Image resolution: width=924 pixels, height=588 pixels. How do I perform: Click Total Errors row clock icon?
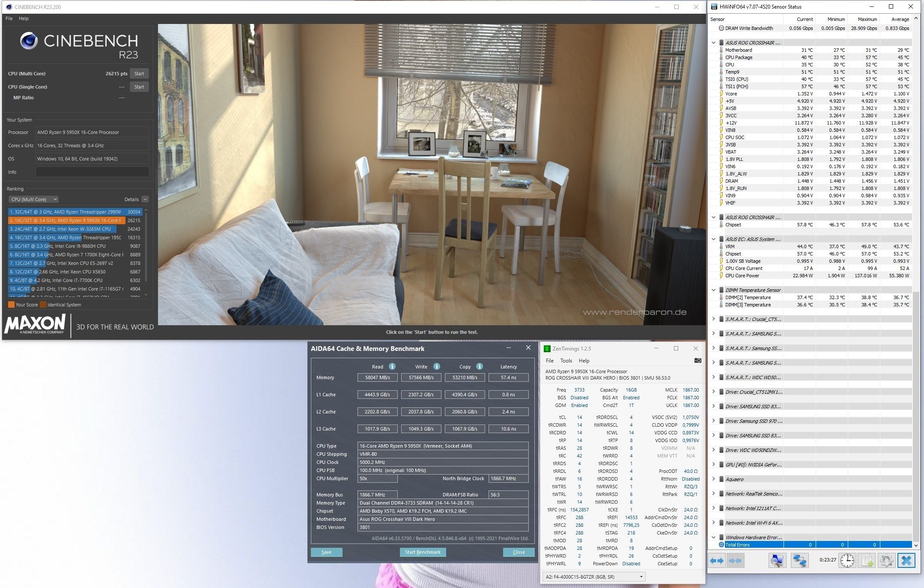tap(721, 545)
